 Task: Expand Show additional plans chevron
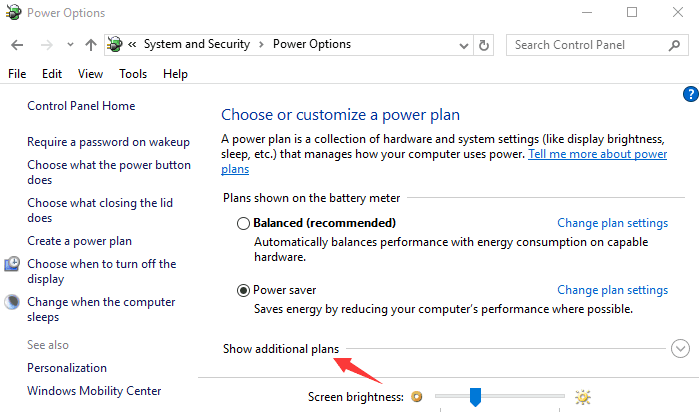[x=680, y=349]
